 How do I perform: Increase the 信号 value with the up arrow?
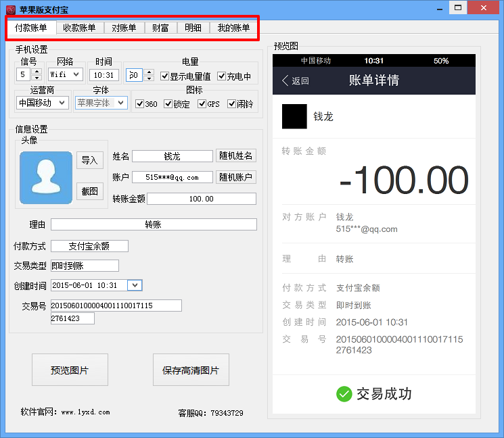tap(37, 71)
